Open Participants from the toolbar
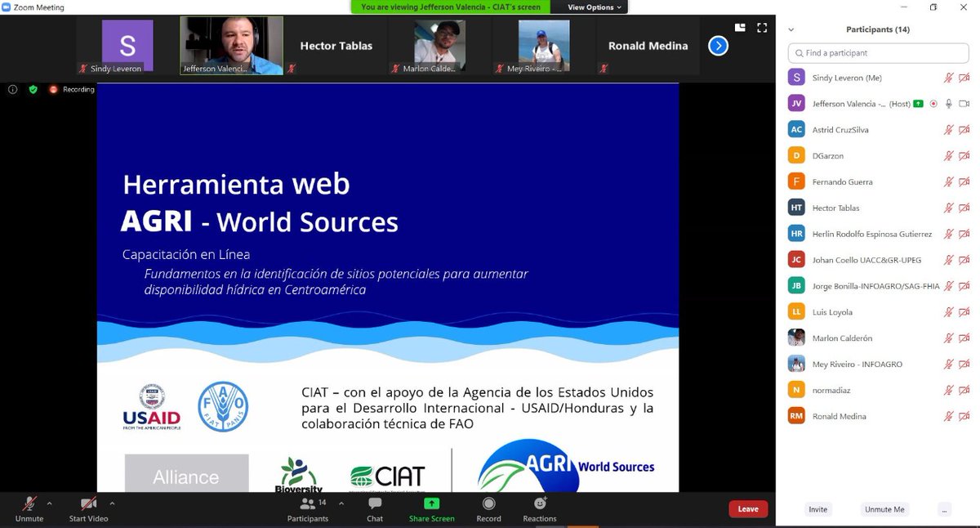Viewport: 980px width, 528px height. point(308,509)
